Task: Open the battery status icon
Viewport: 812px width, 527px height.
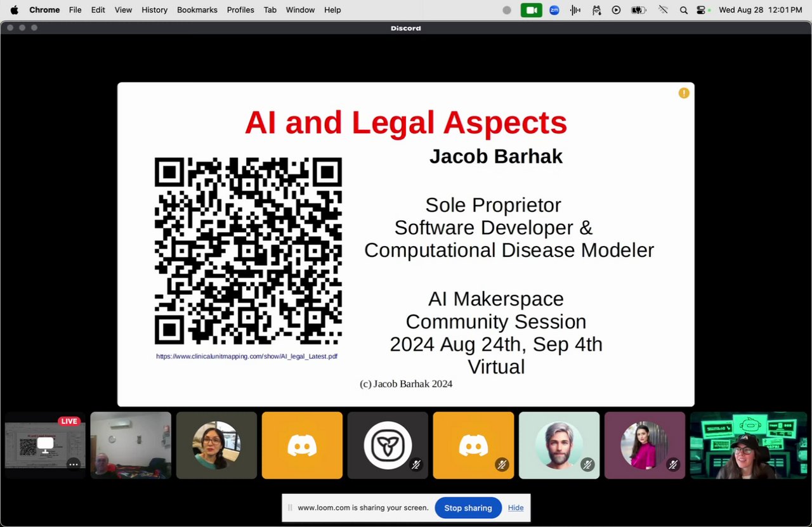Action: (x=638, y=10)
